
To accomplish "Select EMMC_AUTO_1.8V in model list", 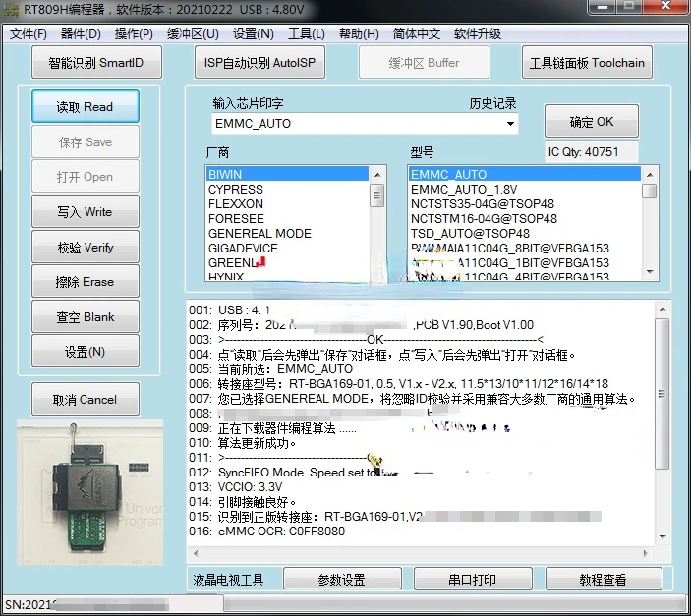I will (x=525, y=189).
